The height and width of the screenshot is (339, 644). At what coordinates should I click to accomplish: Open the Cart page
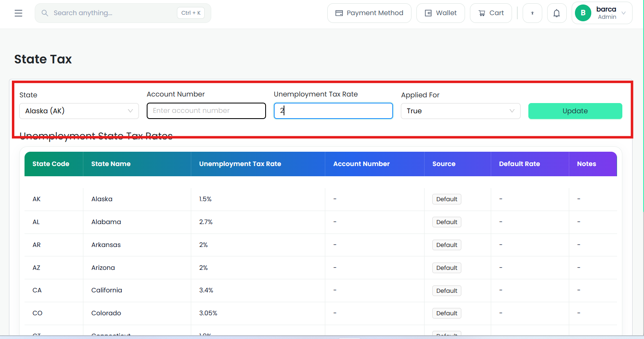(x=491, y=13)
